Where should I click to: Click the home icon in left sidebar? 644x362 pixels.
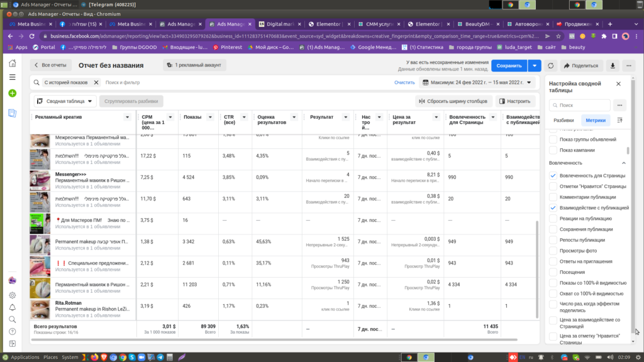point(12,63)
